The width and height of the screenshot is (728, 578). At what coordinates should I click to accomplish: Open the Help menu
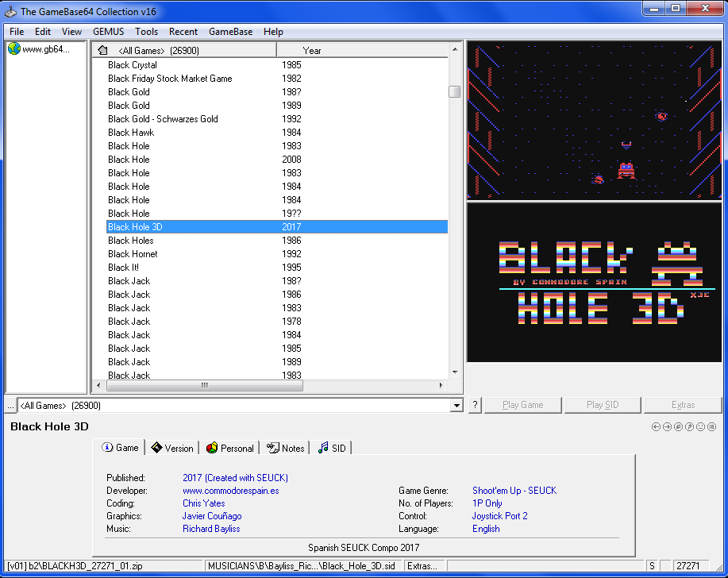point(273,32)
